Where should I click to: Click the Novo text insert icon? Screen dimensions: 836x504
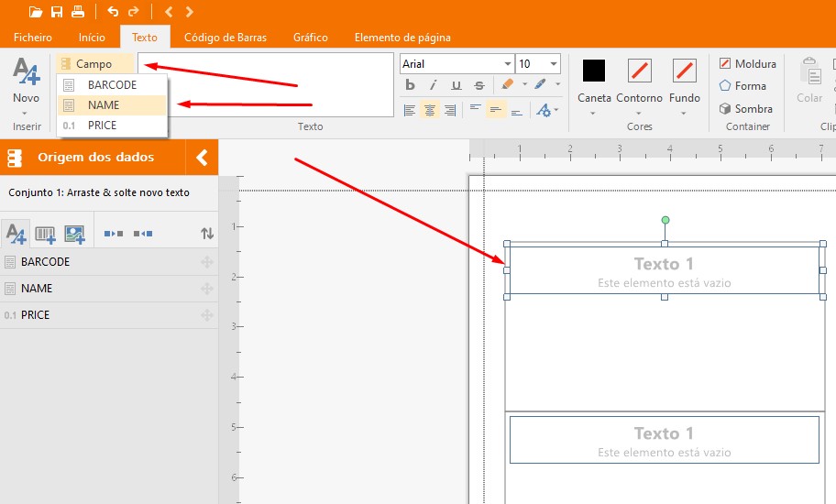(x=26, y=73)
